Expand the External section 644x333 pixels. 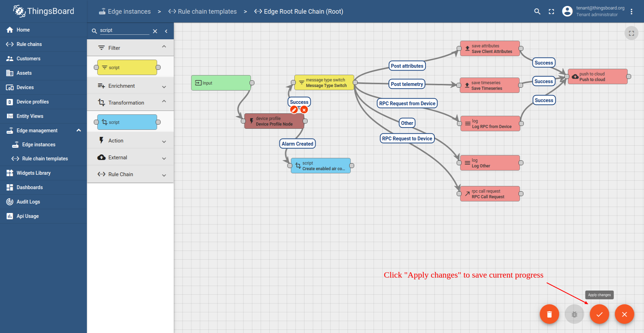coord(130,158)
